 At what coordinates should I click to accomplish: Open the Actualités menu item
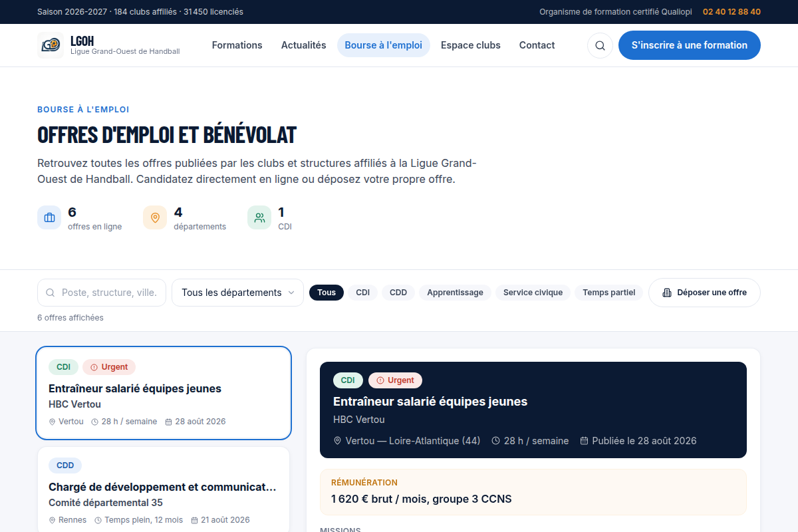(304, 45)
